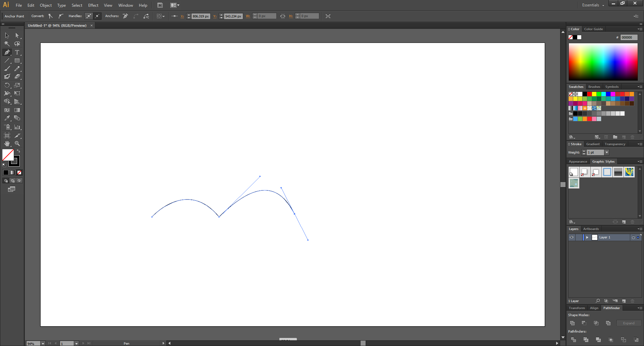Open the Help menu
Image resolution: width=644 pixels, height=346 pixels.
tap(143, 5)
